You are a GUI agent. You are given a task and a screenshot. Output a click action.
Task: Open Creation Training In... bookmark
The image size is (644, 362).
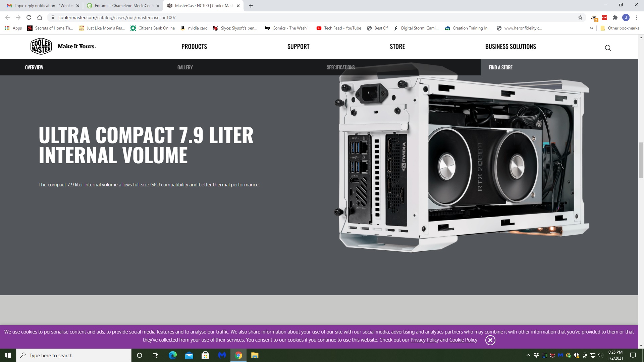pos(468,28)
